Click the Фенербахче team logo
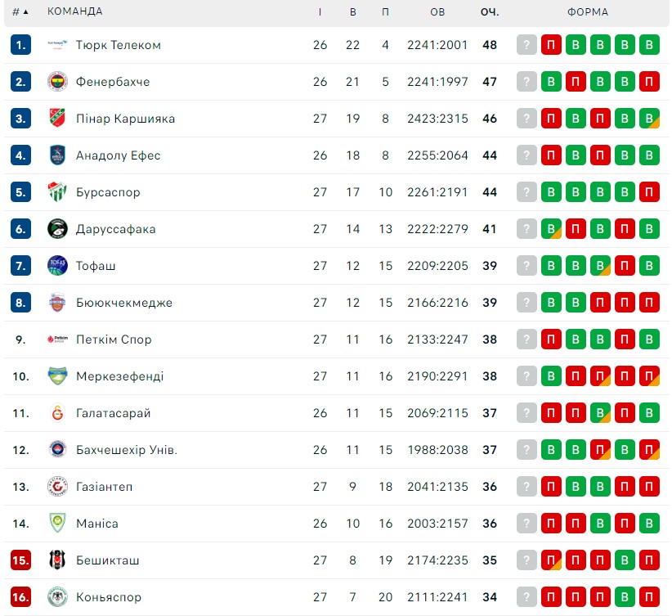Image resolution: width=672 pixels, height=616 pixels. coord(57,82)
